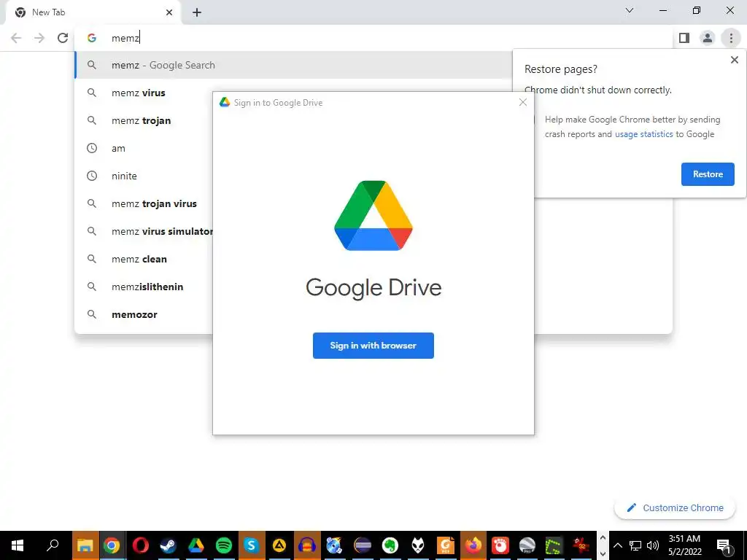Select the 'memz virus simulator' suggestion
Image resolution: width=747 pixels, height=560 pixels.
tap(144, 231)
